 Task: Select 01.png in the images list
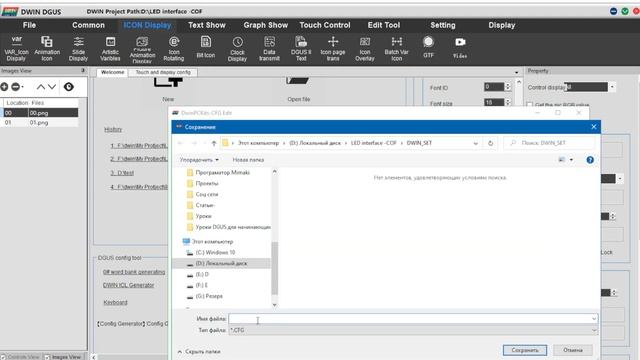point(40,122)
